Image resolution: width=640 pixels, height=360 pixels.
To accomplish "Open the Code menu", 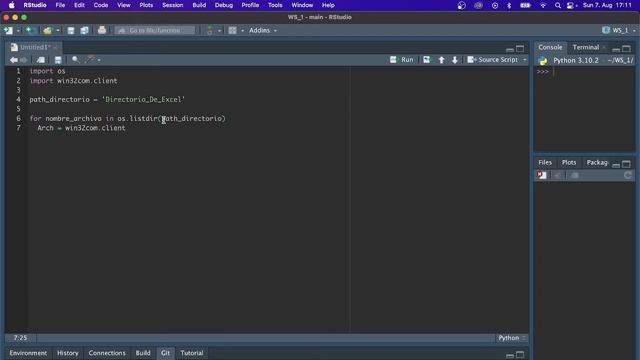I will click(101, 5).
